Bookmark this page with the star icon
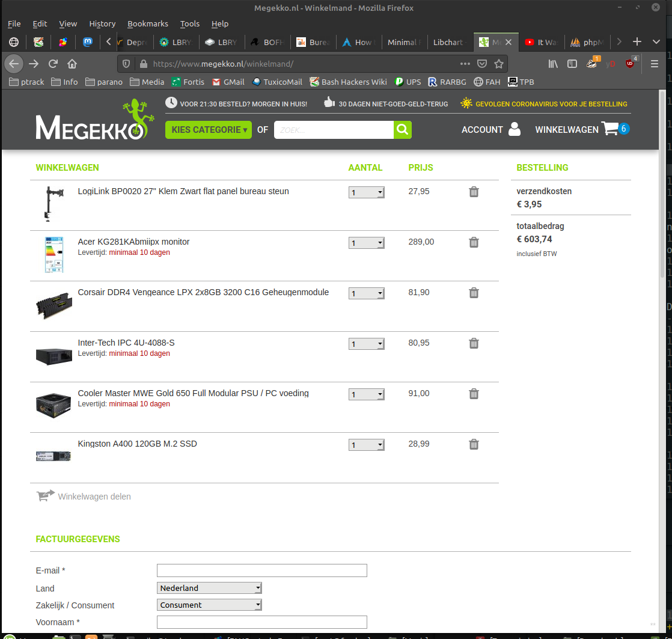Viewport: 672px width, 639px height. point(498,64)
